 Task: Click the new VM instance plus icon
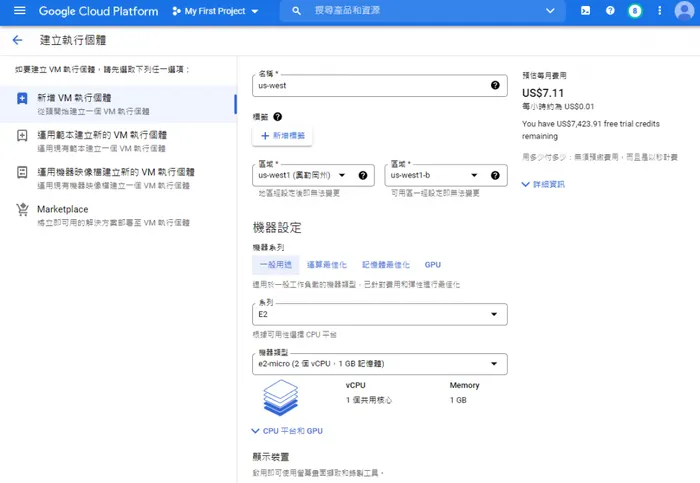coord(22,98)
